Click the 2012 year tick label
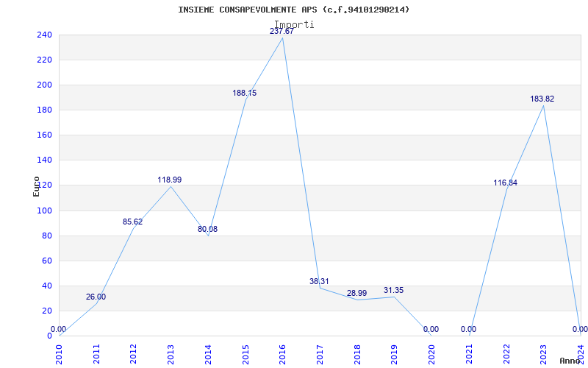588x368 pixels. pos(134,354)
